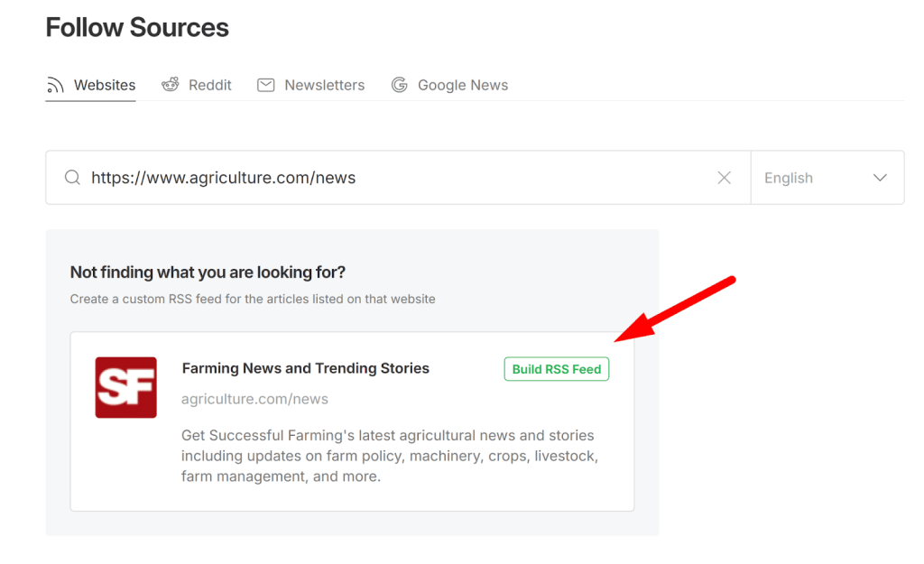Click the Successful Farming SF logo
This screenshot has width=924, height=564.
pos(125,387)
